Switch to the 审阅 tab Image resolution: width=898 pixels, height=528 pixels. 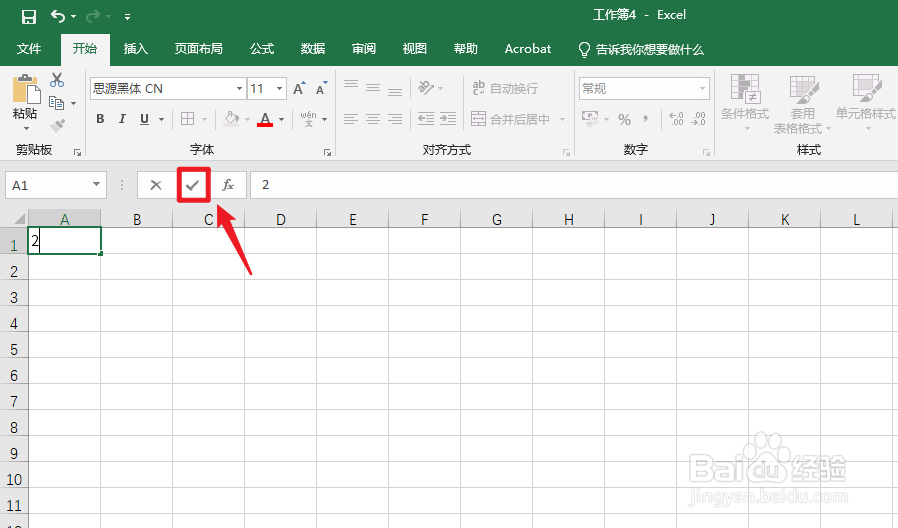click(x=364, y=49)
